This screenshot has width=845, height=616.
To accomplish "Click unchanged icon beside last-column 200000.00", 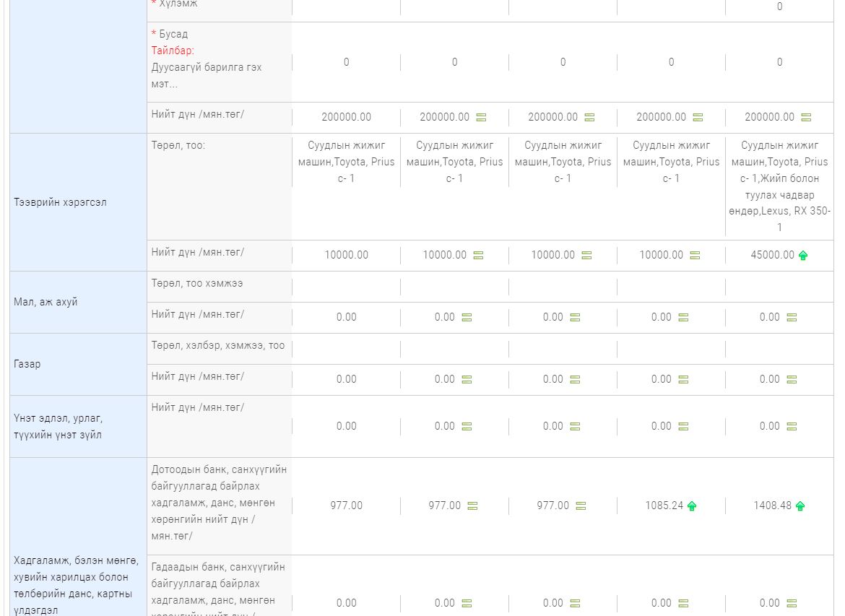I will 806,118.
